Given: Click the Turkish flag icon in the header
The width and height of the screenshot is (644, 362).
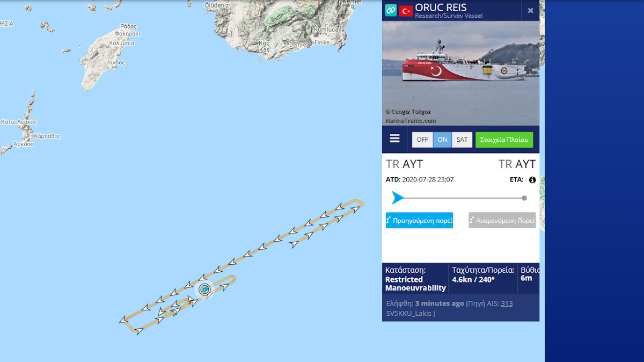Looking at the screenshot, I should tap(406, 10).
